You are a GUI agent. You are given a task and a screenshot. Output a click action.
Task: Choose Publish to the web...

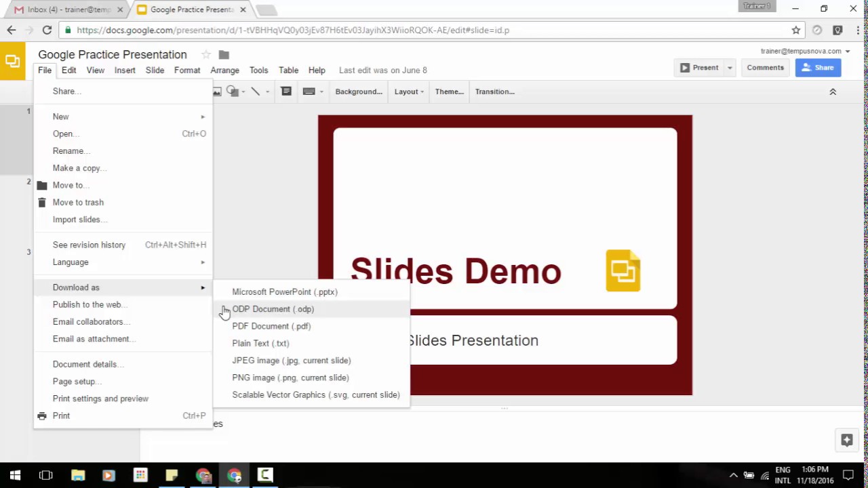(122, 305)
